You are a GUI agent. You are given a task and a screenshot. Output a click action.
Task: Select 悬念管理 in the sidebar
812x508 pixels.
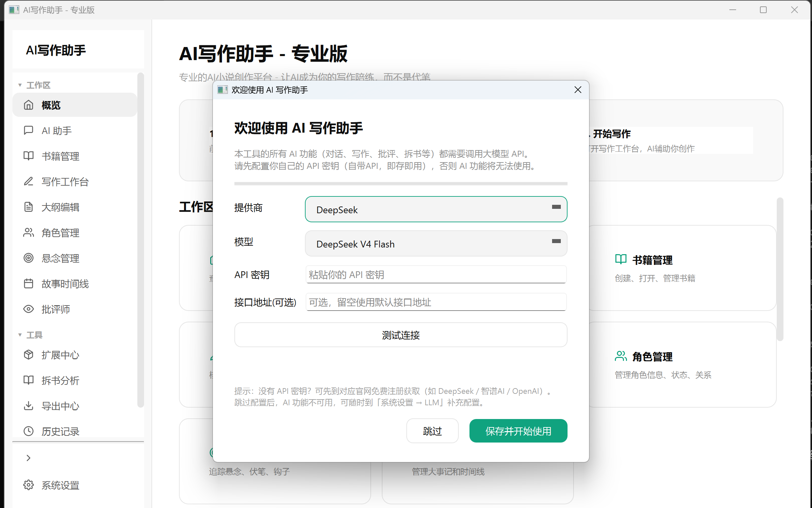point(75,258)
